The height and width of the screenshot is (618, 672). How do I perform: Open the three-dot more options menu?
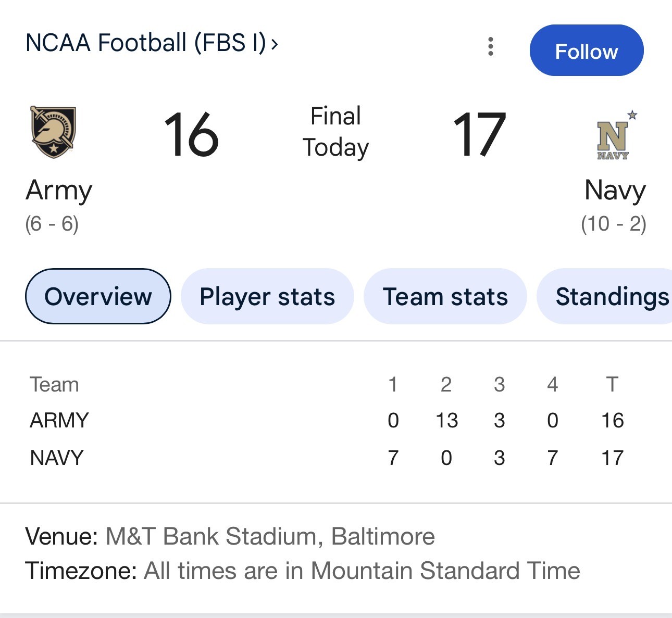pos(490,46)
